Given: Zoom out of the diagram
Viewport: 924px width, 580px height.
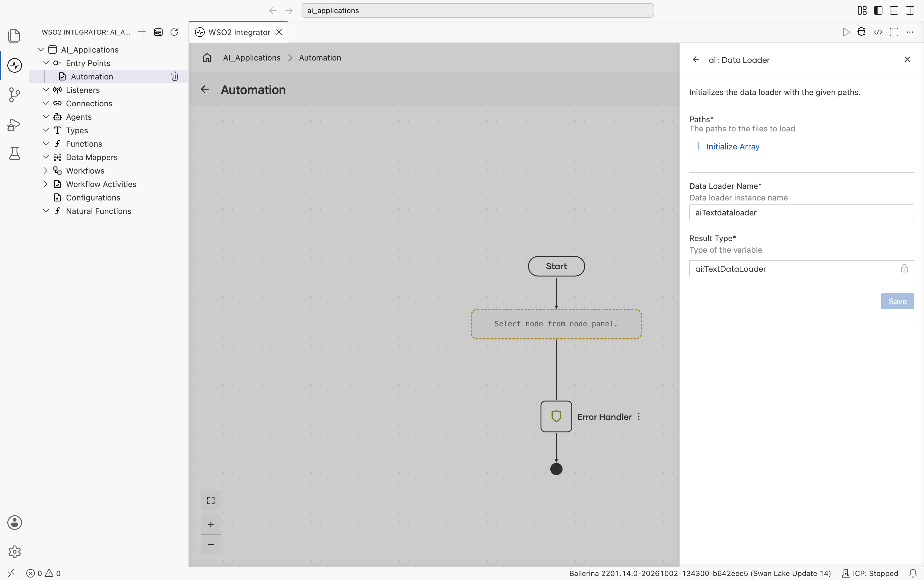Looking at the screenshot, I should click(211, 544).
